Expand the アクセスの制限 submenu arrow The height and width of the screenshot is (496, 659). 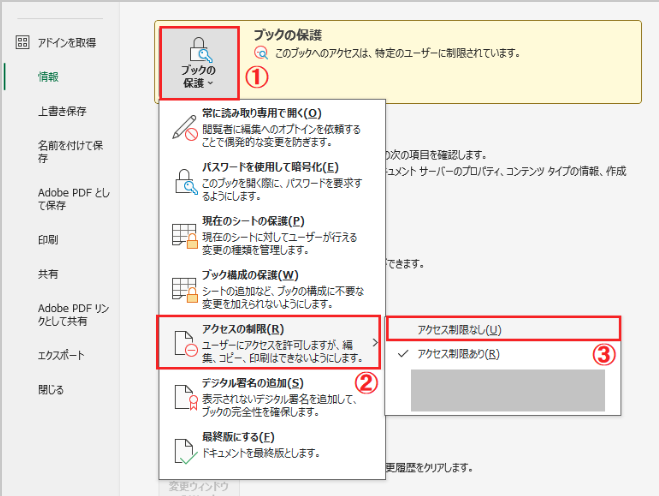click(x=376, y=342)
